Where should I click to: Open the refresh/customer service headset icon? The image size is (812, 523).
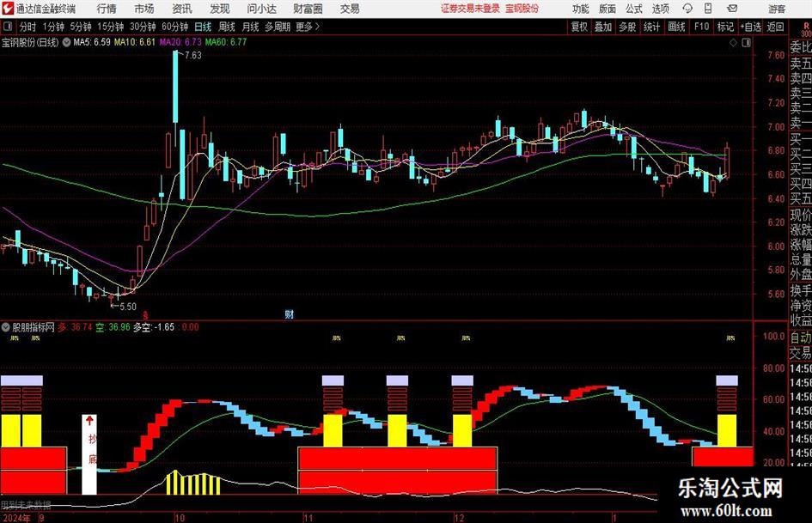click(687, 9)
